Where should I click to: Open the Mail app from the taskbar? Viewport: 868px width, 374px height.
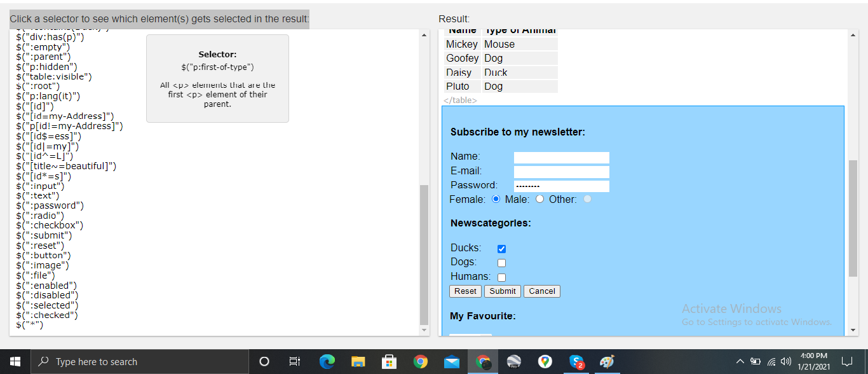tap(451, 361)
